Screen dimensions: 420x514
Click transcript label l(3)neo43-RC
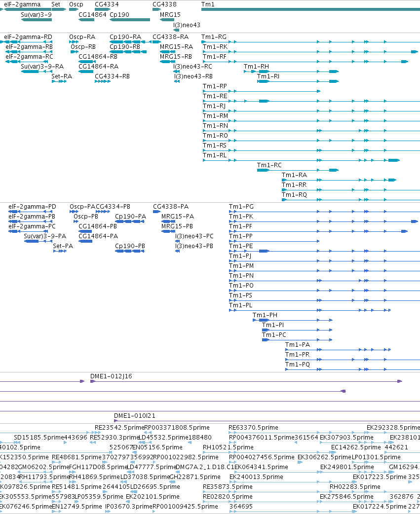click(193, 67)
